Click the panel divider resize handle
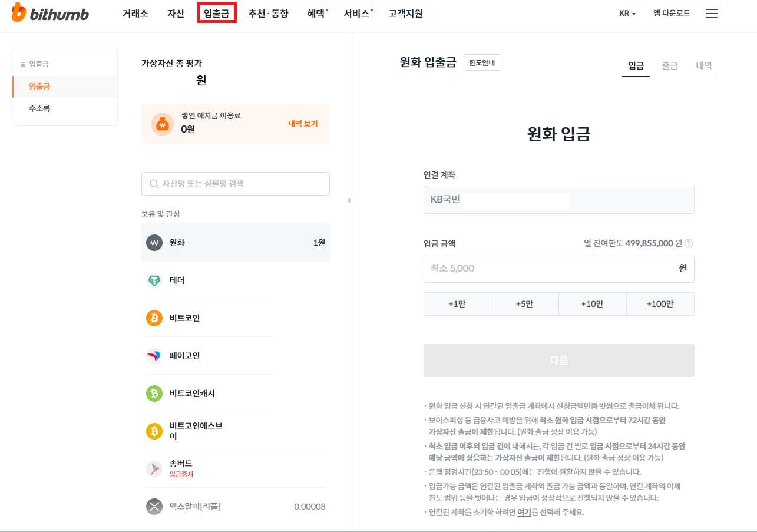 click(x=349, y=200)
